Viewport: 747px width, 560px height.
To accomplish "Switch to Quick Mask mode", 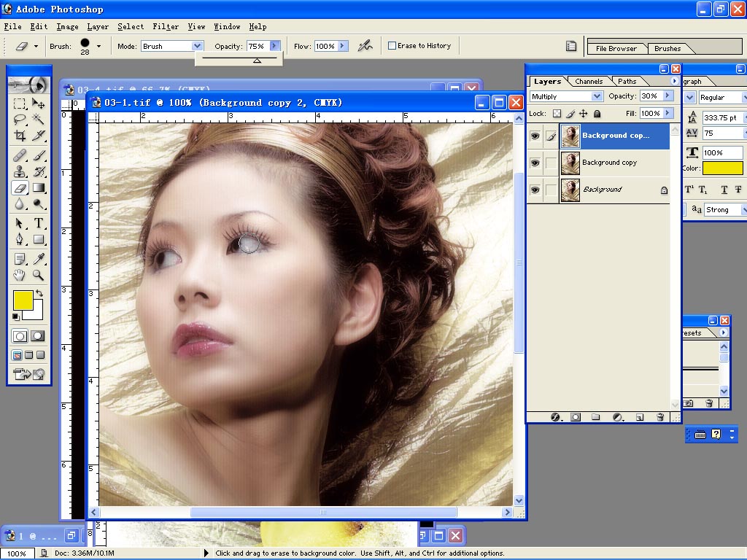I will 38,336.
